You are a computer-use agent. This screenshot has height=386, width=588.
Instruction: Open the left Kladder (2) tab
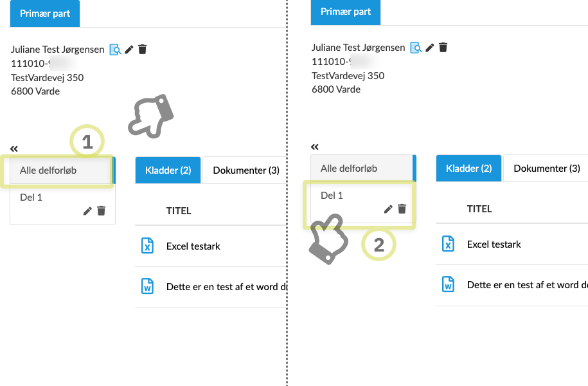click(168, 170)
